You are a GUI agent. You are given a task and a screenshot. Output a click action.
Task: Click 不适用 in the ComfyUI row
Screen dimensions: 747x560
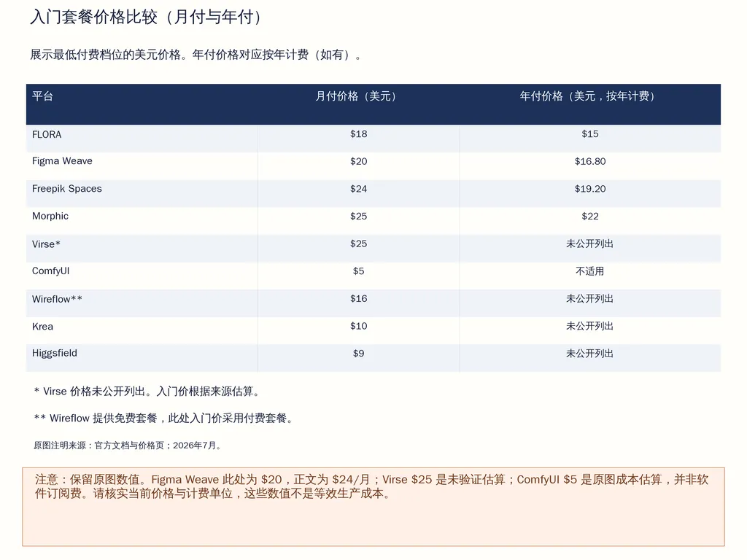[589, 271]
